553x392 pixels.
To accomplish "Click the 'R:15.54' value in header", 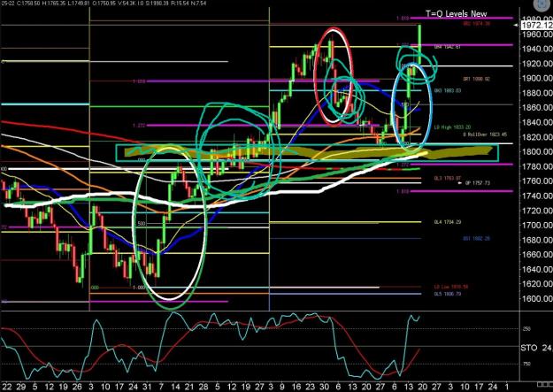I will [180, 4].
